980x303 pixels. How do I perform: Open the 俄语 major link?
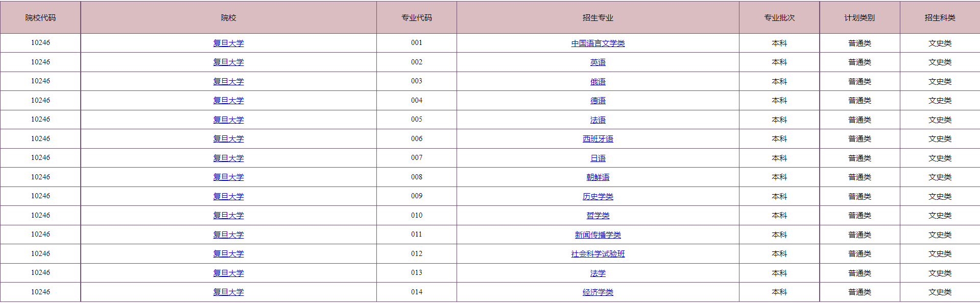pyautogui.click(x=598, y=81)
